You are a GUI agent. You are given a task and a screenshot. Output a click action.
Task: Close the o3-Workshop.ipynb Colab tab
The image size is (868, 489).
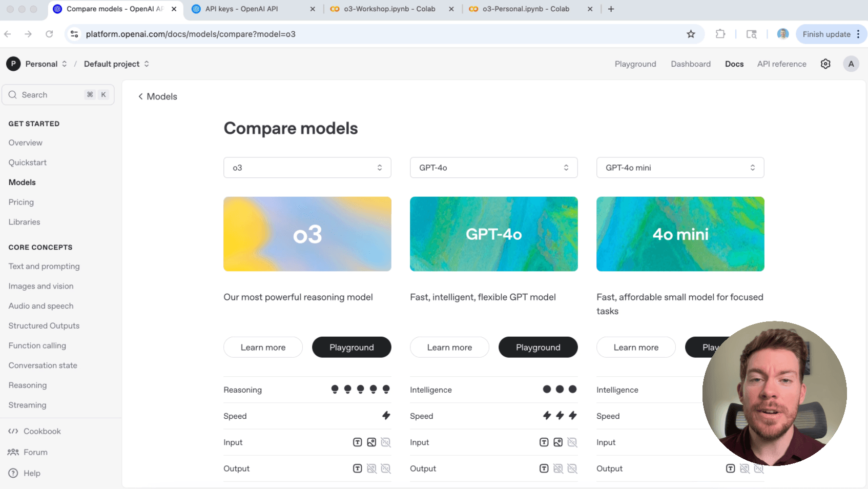[451, 9]
